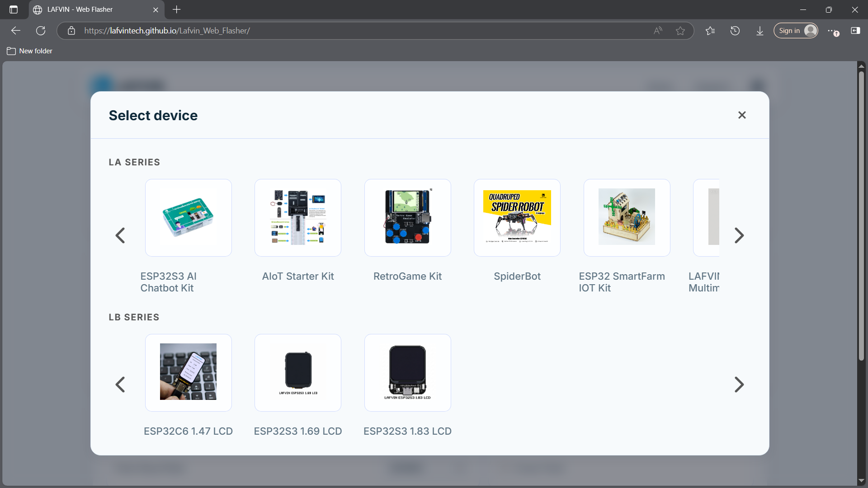
Task: Open the browser sidebar panel
Action: pyautogui.click(x=855, y=31)
